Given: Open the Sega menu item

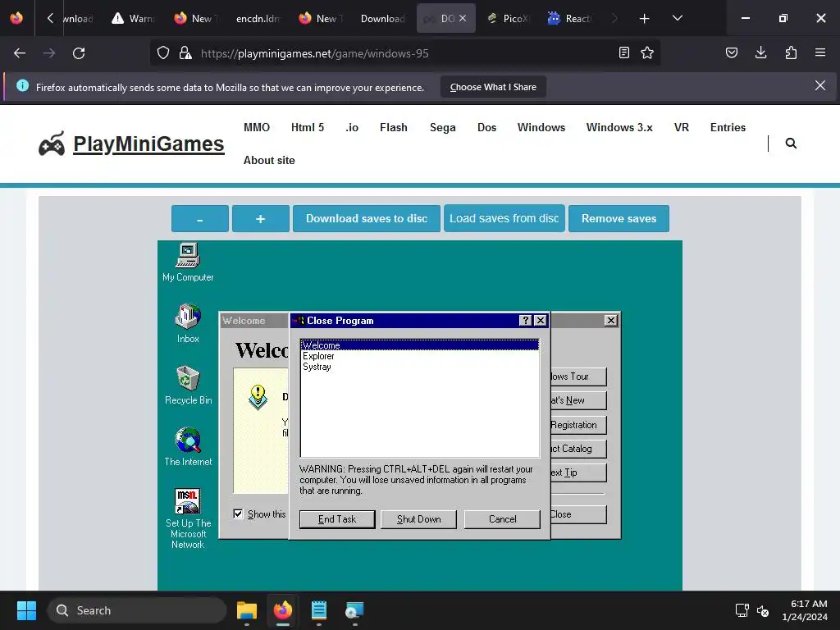Looking at the screenshot, I should [442, 127].
